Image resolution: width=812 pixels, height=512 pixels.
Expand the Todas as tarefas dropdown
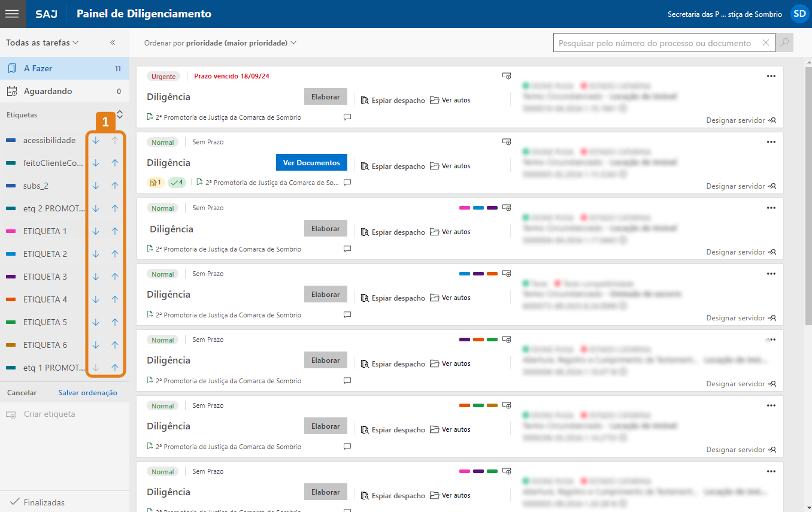point(43,43)
